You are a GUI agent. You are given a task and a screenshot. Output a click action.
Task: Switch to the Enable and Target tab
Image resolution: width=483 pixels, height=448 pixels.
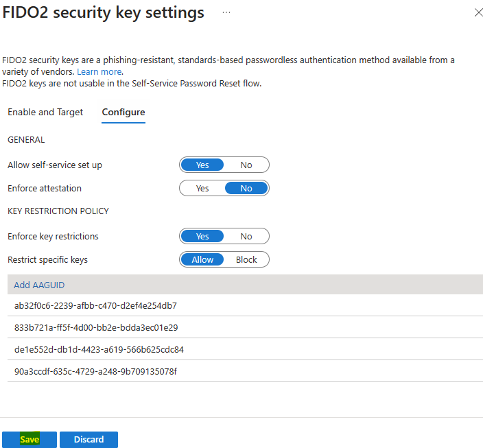45,112
